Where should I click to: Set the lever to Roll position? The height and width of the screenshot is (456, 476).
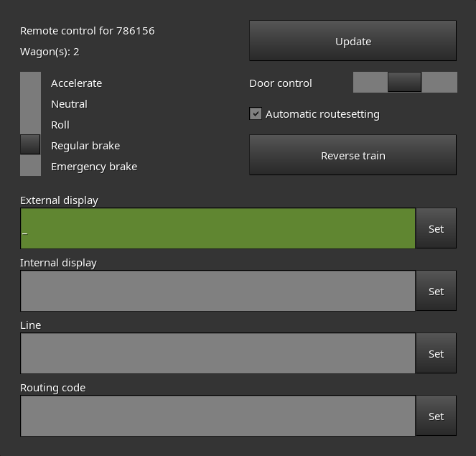coord(30,125)
